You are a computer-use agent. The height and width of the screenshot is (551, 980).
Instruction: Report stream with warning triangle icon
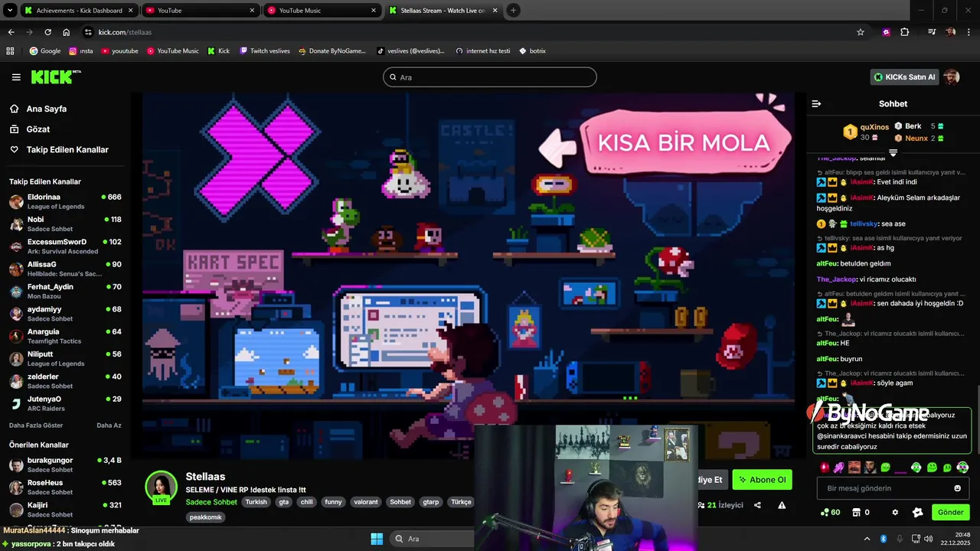[x=782, y=505]
